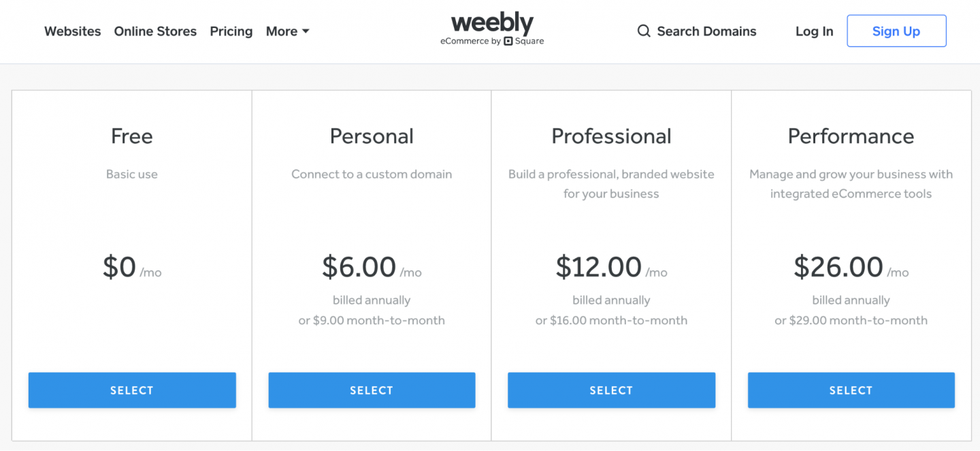Viewport: 980px width, 451px height.
Task: Click the "or $9.00 month-to-month" text
Action: coord(372,320)
